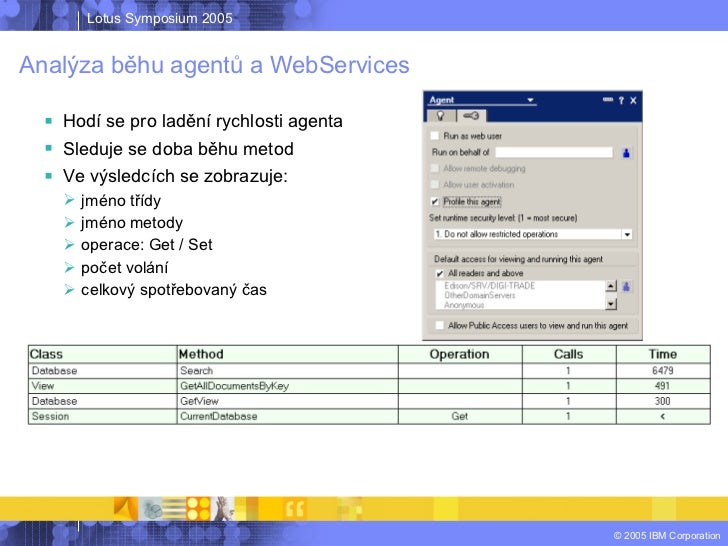Click access list scroll up arrow
Viewport: 728px width, 546px height.
(x=611, y=286)
